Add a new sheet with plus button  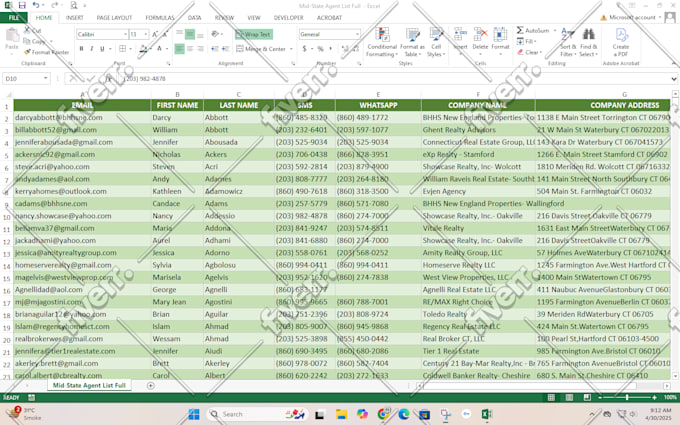150,386
